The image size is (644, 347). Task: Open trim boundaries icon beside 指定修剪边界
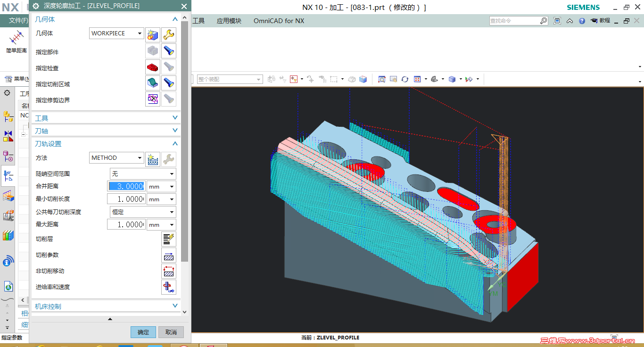click(x=152, y=99)
